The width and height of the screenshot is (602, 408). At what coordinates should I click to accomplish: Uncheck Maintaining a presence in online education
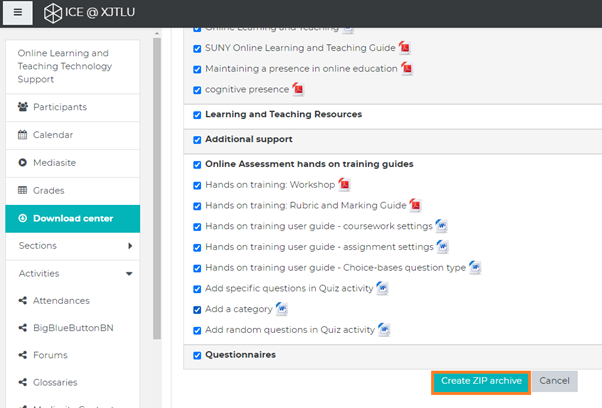point(197,69)
